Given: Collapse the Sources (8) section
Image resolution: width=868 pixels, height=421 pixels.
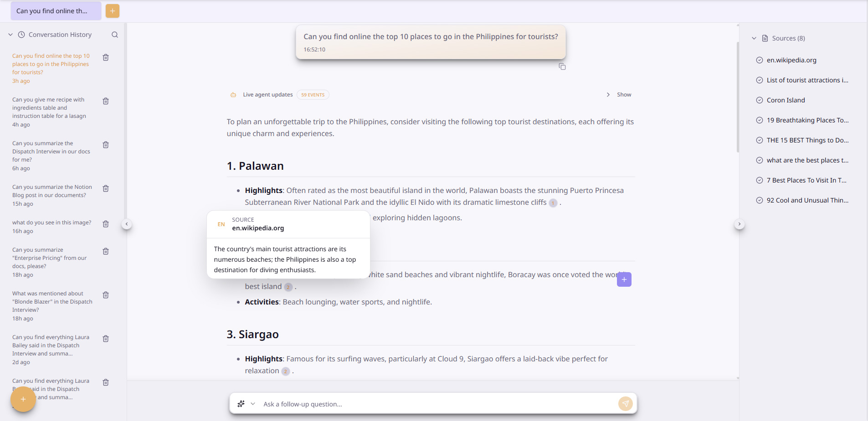Looking at the screenshot, I should tap(754, 38).
